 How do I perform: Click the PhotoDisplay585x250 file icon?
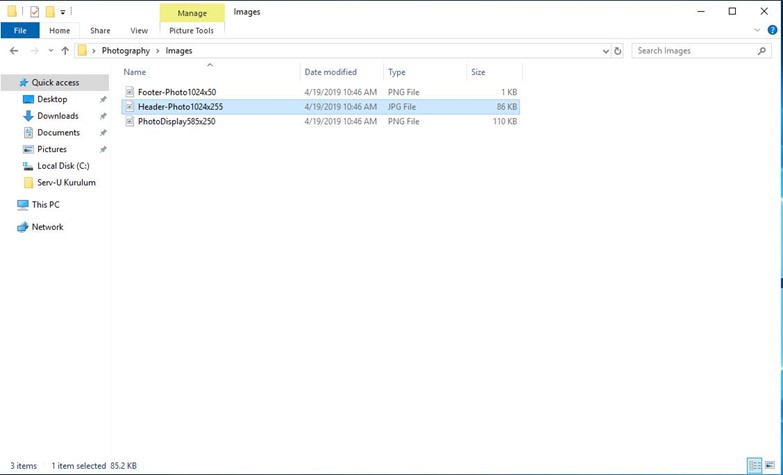(x=130, y=121)
